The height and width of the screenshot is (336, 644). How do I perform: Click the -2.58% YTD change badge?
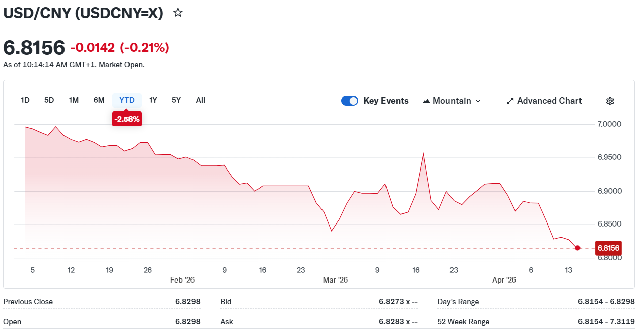point(127,119)
